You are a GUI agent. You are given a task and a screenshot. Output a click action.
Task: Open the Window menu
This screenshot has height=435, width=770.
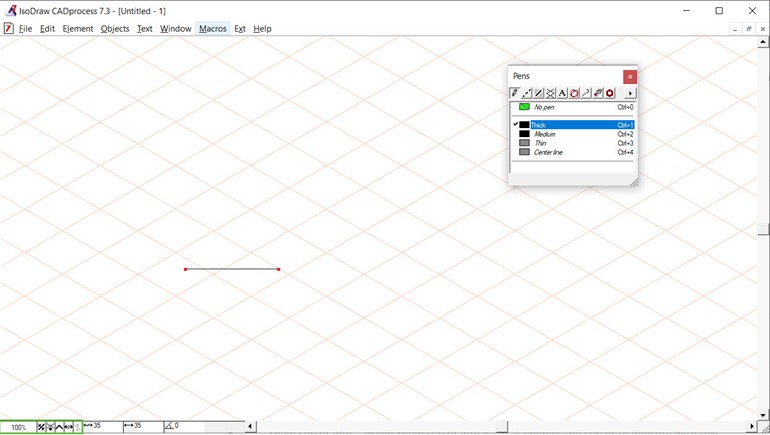tap(175, 28)
